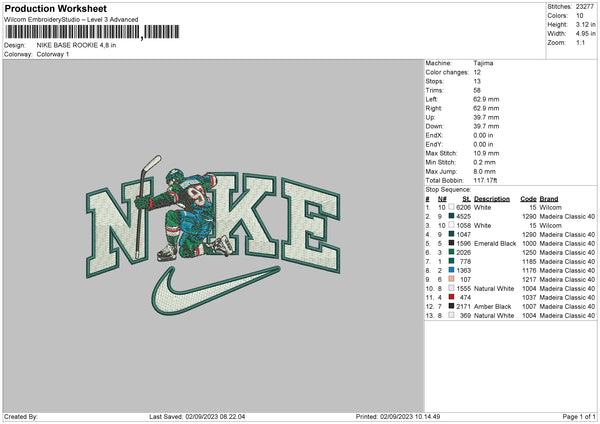The width and height of the screenshot is (600, 424).
Task: Click the design name 'NIKE BASE ROOKIE 4,8 in'
Action: (76, 45)
